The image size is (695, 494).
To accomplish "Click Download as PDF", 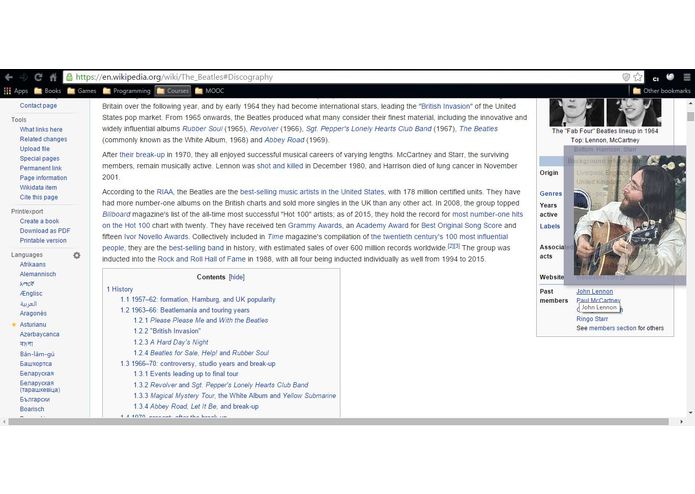I will (45, 231).
